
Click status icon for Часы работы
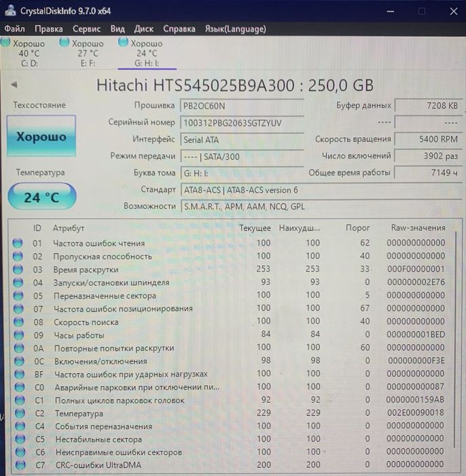click(x=19, y=335)
